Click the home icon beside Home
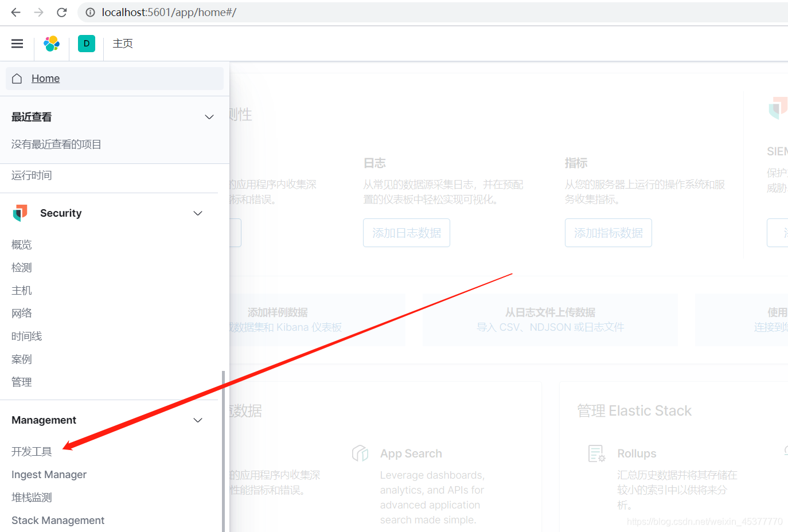Viewport: 788px width, 532px height. point(17,79)
